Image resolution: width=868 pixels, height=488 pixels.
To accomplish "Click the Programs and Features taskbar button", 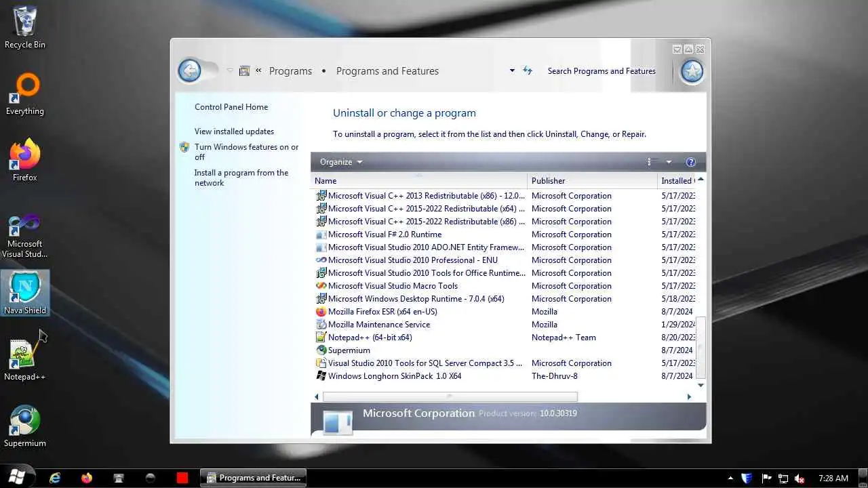I will click(x=254, y=478).
